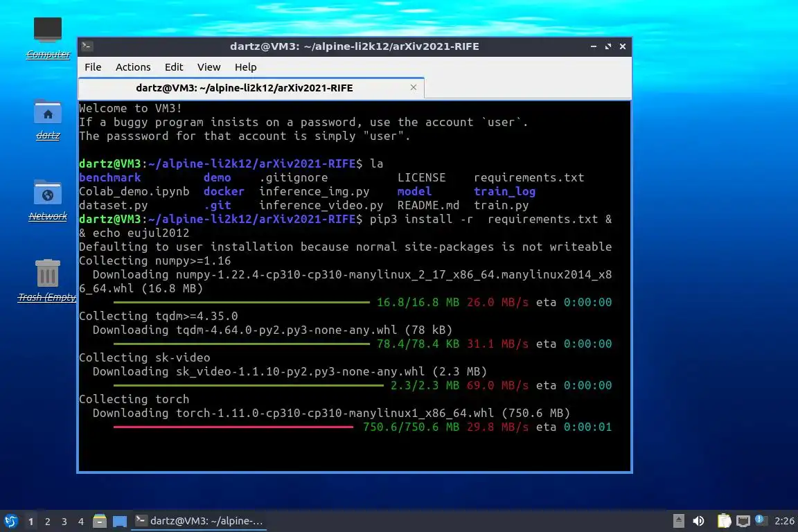Open the volume control tray icon
Screen dimensions: 798x532
(699, 521)
